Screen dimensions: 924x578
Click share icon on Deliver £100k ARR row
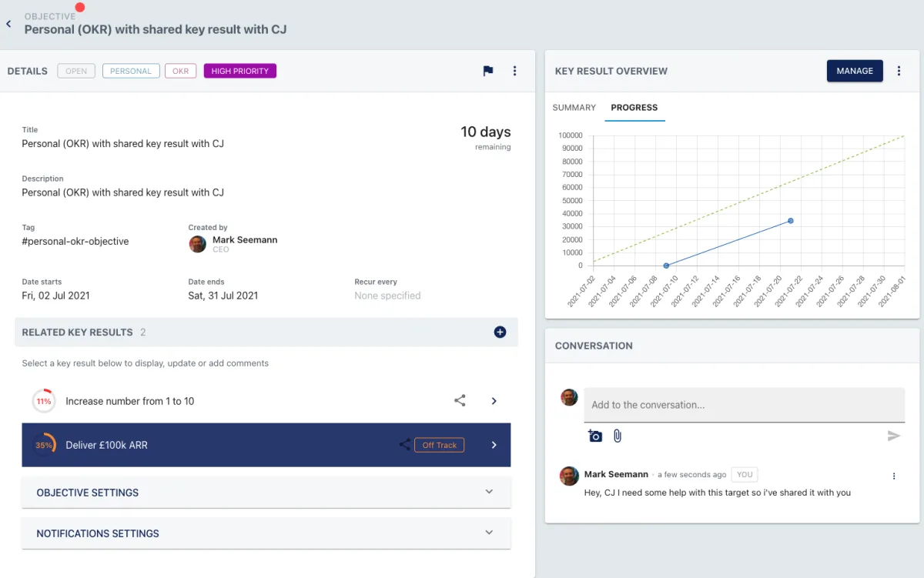click(x=405, y=445)
